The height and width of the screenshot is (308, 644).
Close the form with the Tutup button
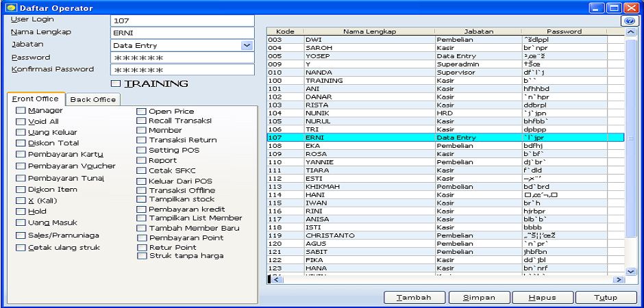(x=606, y=298)
